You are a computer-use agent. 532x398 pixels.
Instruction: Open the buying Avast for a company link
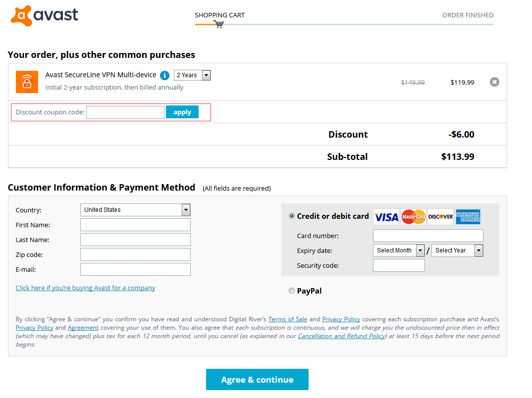tap(86, 288)
